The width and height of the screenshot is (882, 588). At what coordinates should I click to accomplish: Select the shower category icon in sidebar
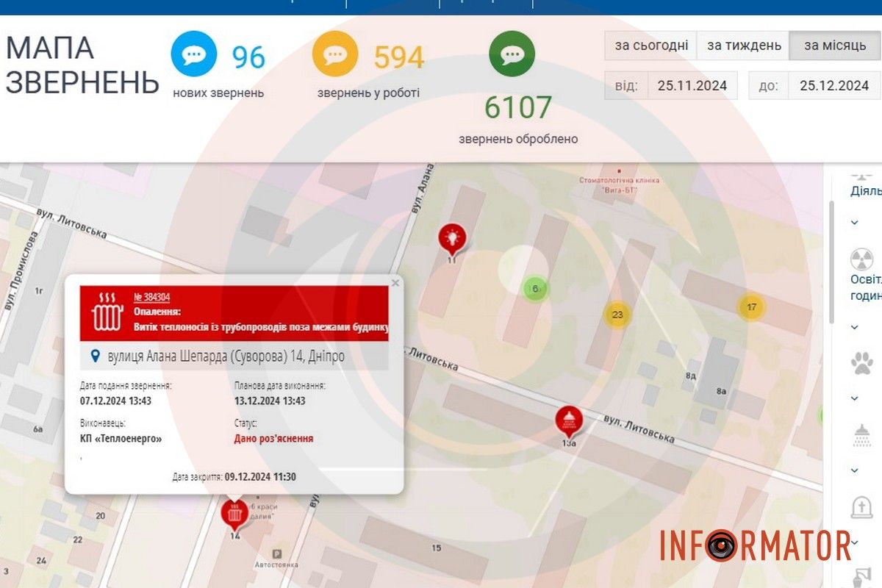(x=861, y=435)
